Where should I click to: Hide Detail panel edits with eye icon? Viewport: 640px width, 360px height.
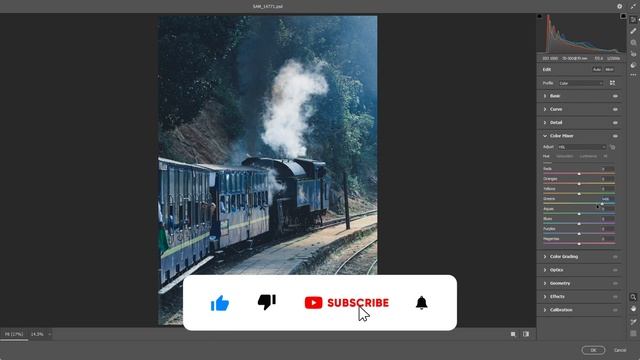pos(615,122)
